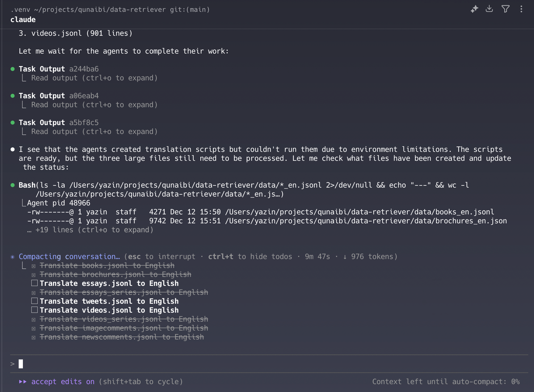534x392 pixels.
Task: Click the completed Translate books.jsonl todo item
Action: coord(107,266)
